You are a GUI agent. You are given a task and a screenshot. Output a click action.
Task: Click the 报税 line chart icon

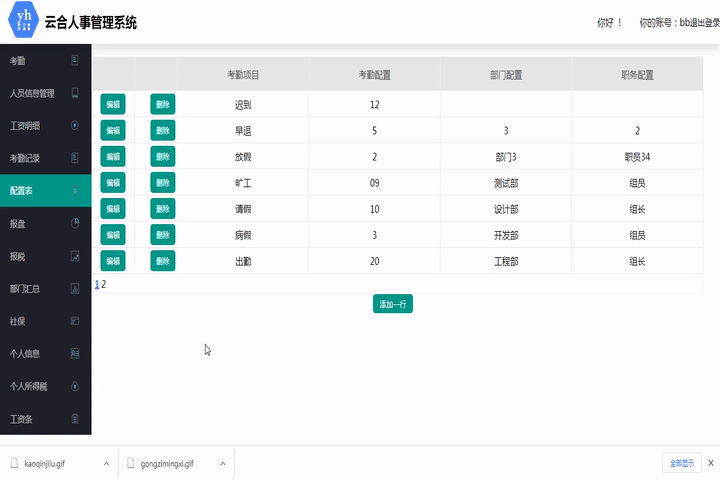[75, 256]
